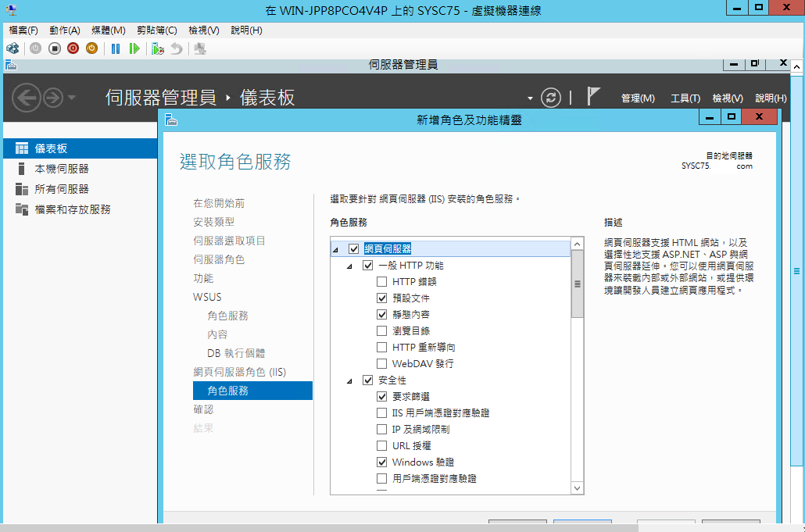Click the 本機伺服器 icon in sidebar
Image resolution: width=805 pixels, height=532 pixels.
(x=21, y=169)
